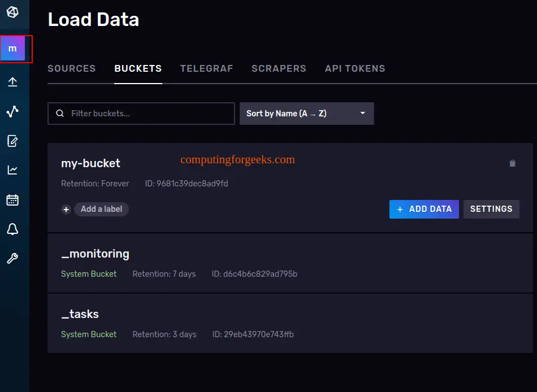Select the Buckets tab
The image size is (537, 392).
click(x=138, y=68)
